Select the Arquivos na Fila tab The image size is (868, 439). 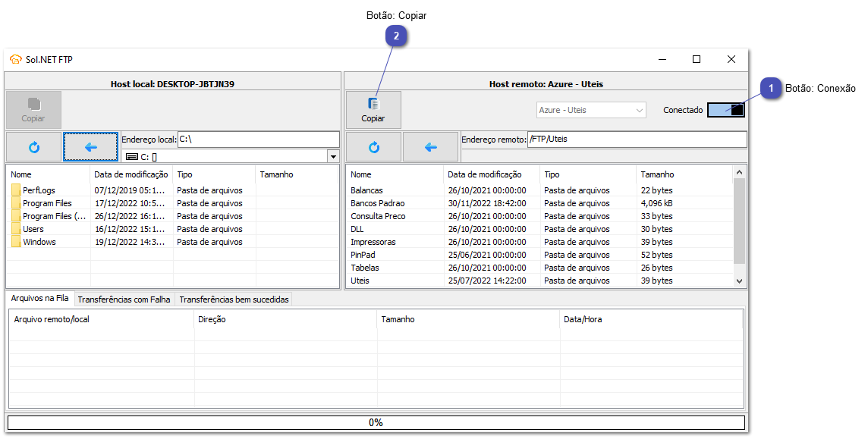coord(39,299)
